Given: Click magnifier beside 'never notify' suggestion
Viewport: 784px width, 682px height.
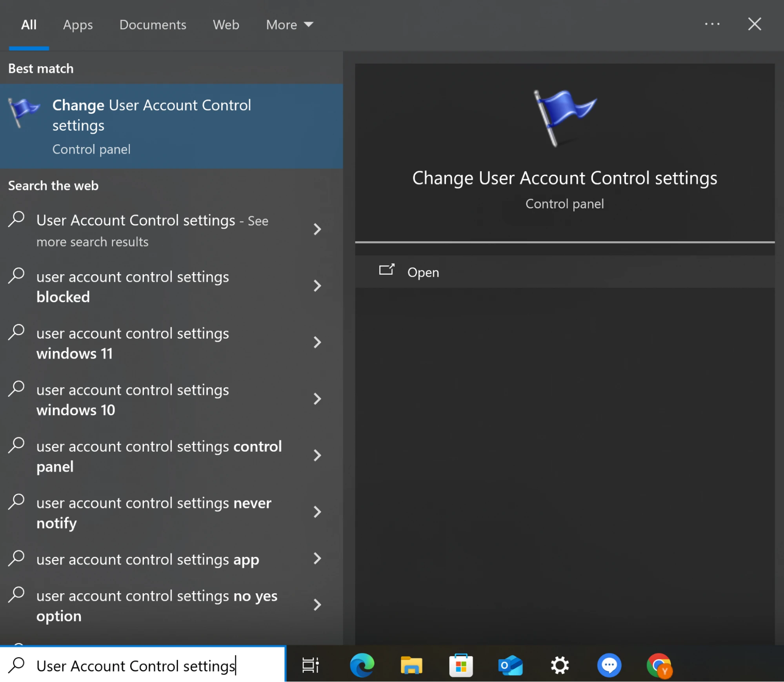Looking at the screenshot, I should pyautogui.click(x=16, y=502).
